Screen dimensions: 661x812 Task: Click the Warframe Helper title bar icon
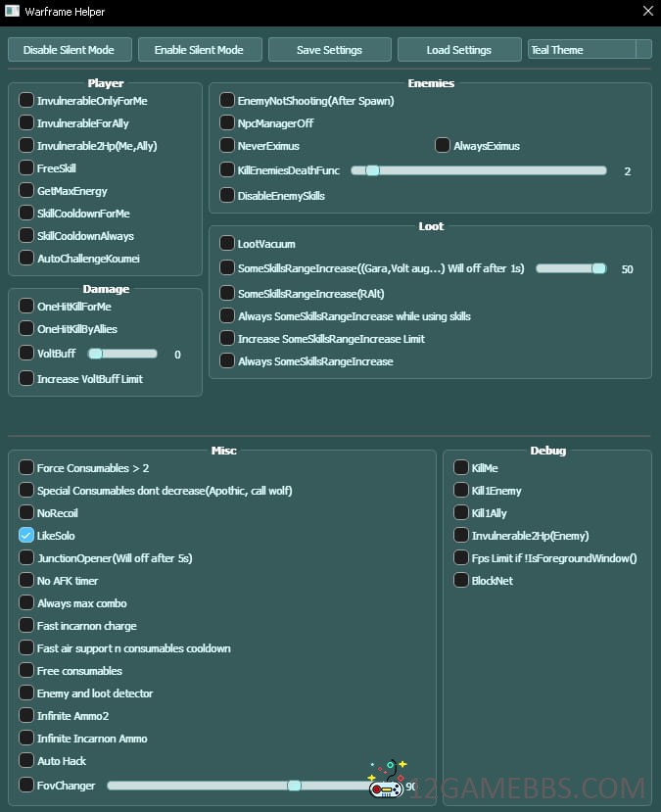(x=13, y=12)
